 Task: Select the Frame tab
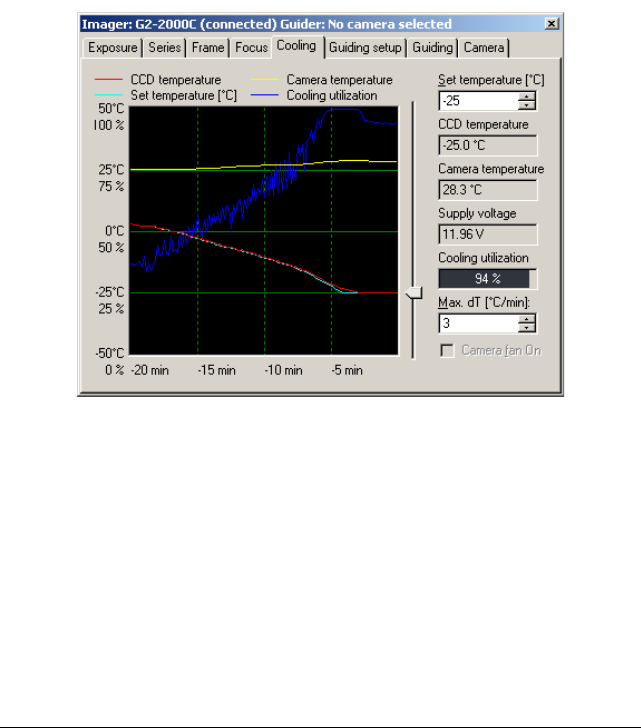click(x=207, y=48)
